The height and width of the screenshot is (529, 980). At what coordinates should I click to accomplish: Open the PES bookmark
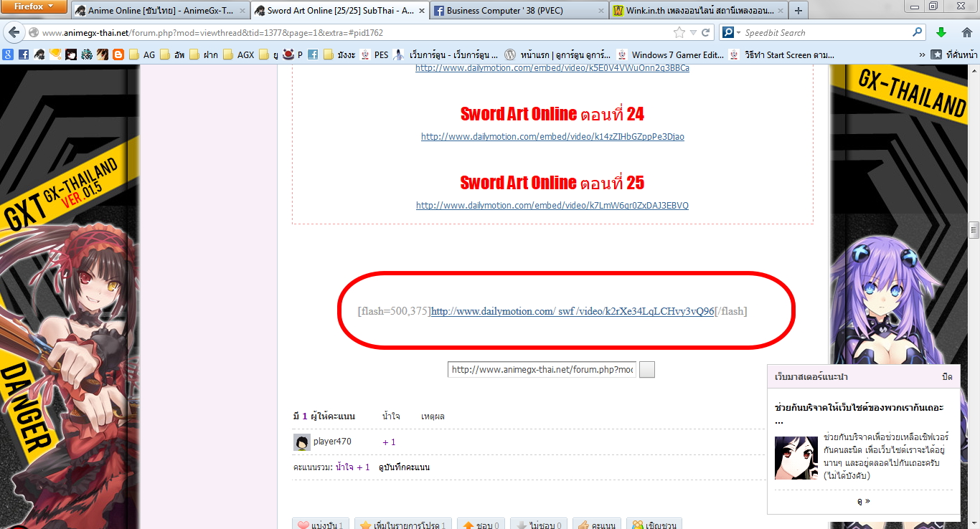(x=374, y=54)
